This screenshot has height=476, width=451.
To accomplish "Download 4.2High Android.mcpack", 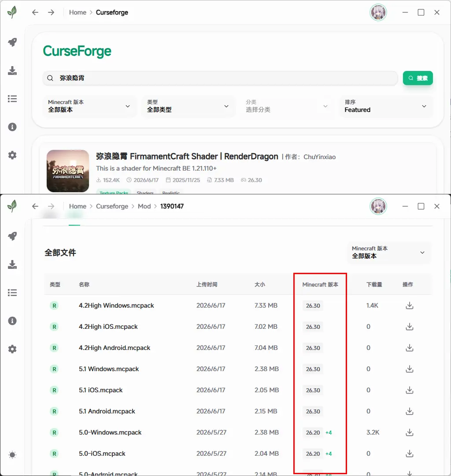I will click(x=410, y=348).
